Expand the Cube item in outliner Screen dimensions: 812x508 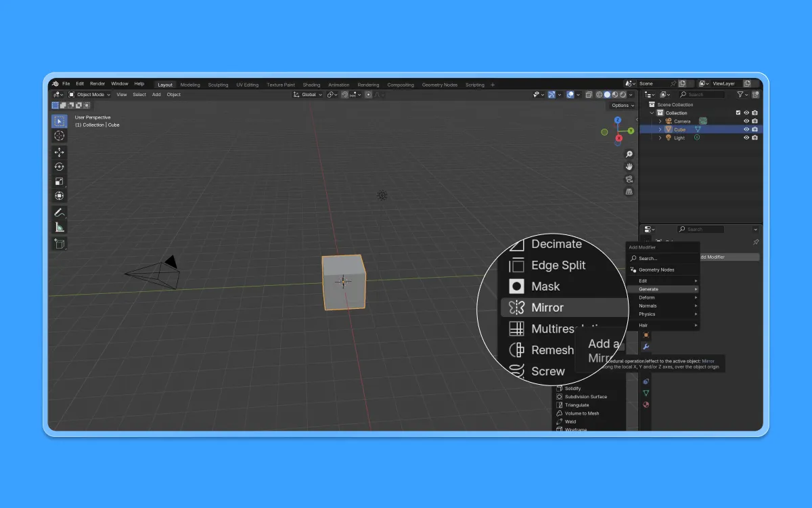click(660, 129)
